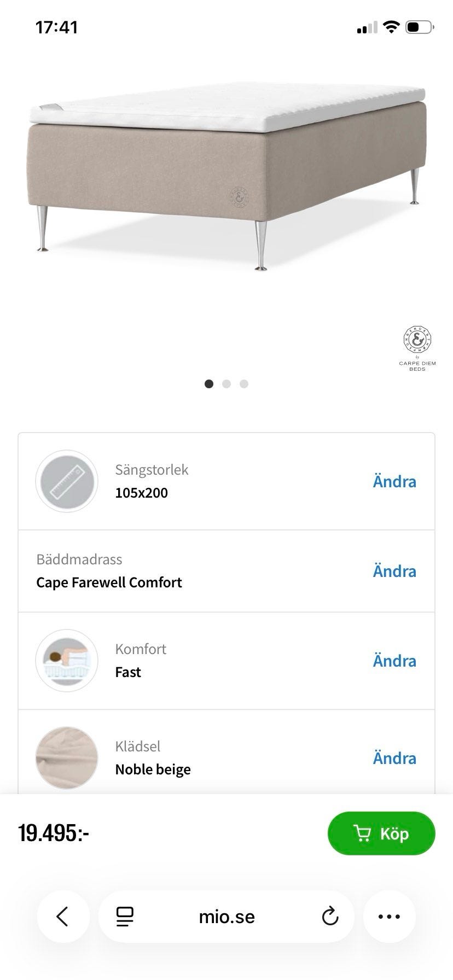Check the battery status icon
This screenshot has width=453, height=980.
[420, 27]
